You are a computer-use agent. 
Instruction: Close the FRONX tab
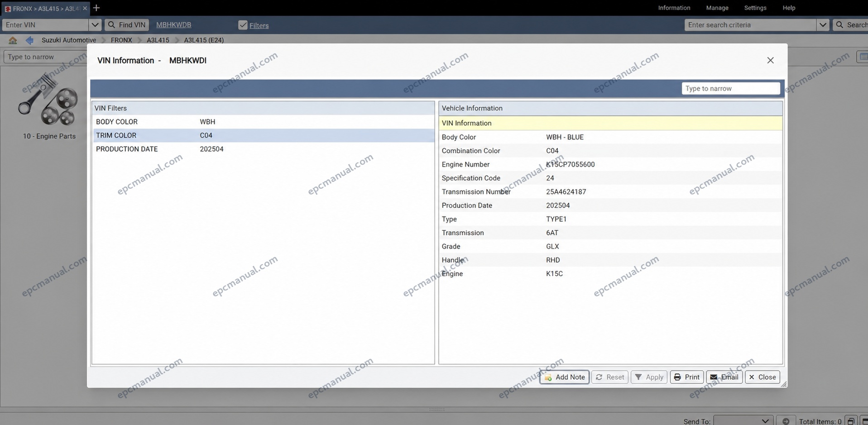85,8
